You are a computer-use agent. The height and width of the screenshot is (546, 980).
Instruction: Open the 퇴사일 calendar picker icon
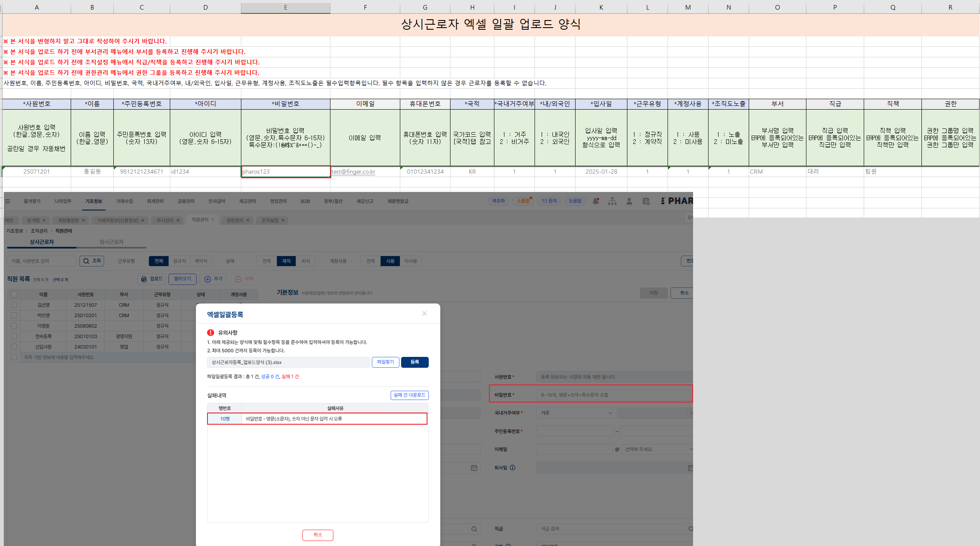(690, 468)
